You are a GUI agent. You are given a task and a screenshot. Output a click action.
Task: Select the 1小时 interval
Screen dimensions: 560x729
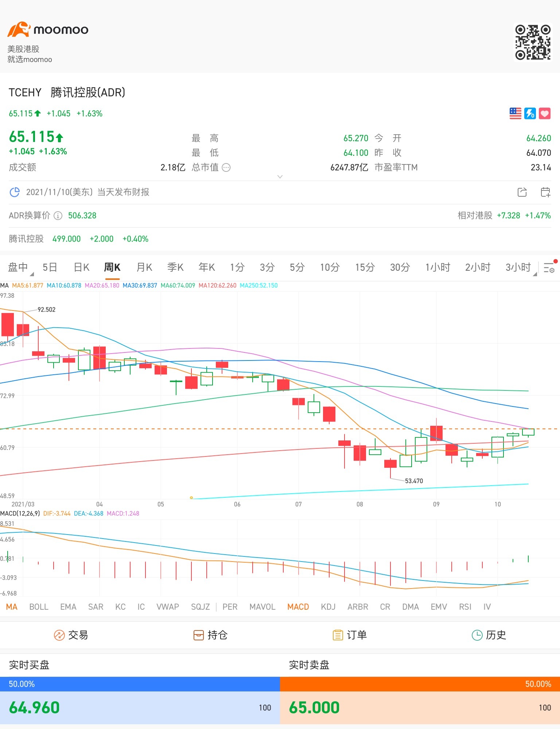point(437,267)
